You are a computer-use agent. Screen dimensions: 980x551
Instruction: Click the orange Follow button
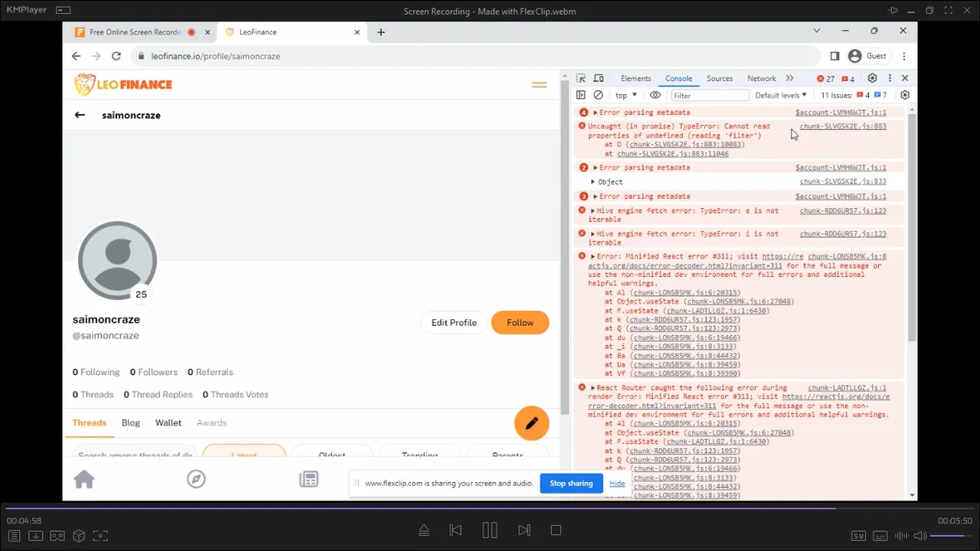[x=520, y=322]
